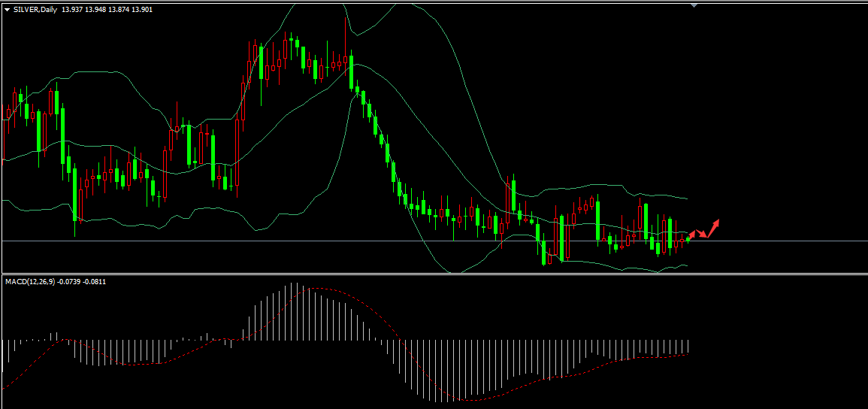Viewport: 868px width, 409px height.
Task: Click the MACD(12,26,9) indicator label
Action: [x=30, y=282]
